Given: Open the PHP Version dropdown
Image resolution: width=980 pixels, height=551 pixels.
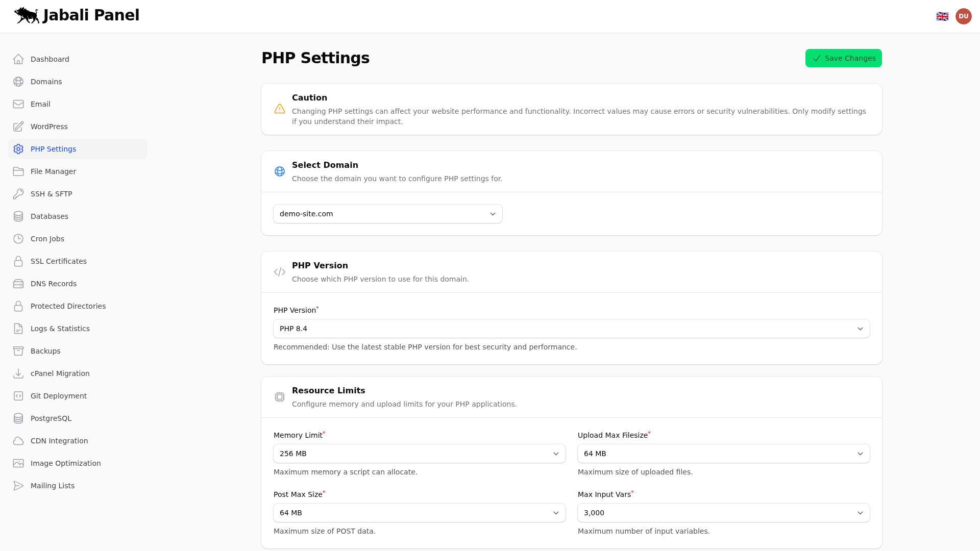Looking at the screenshot, I should click(x=571, y=329).
